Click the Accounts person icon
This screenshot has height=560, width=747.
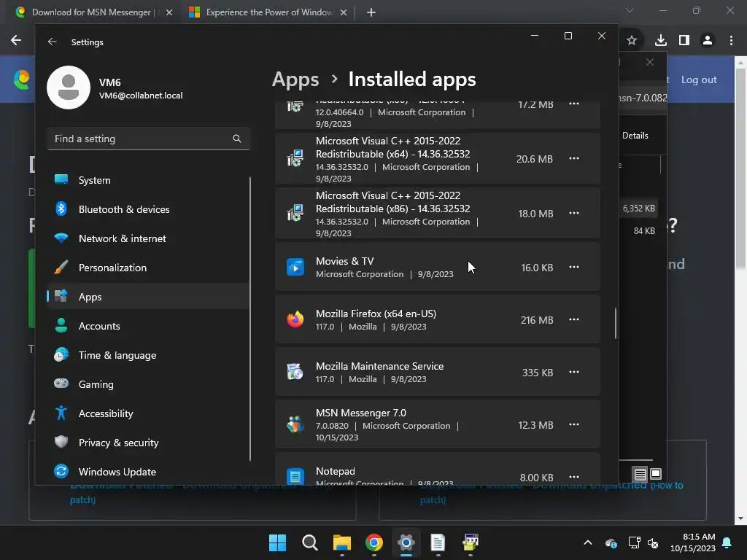click(x=61, y=325)
